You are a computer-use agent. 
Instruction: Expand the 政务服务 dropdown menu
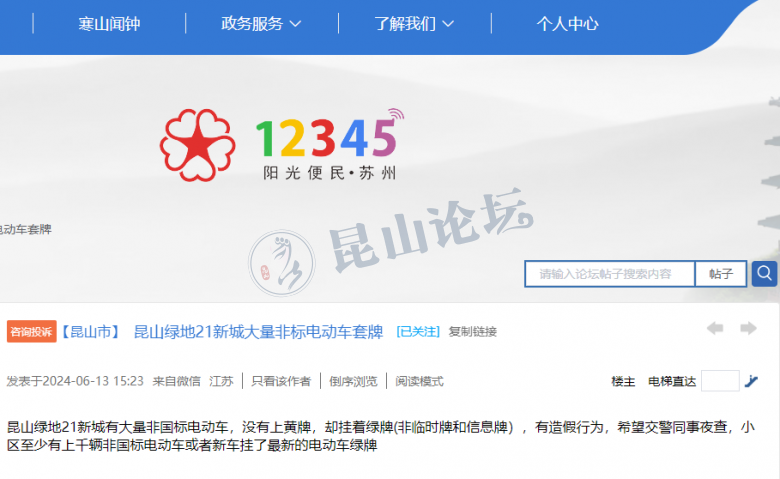coord(261,23)
